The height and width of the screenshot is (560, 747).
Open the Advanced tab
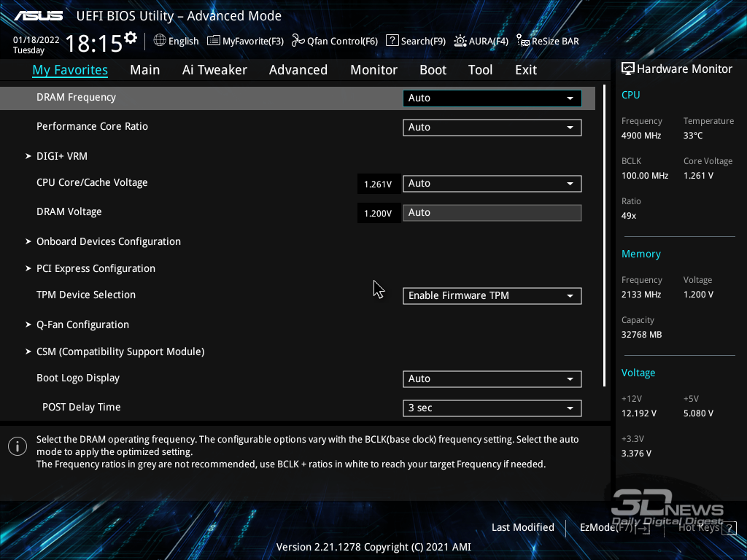298,70
